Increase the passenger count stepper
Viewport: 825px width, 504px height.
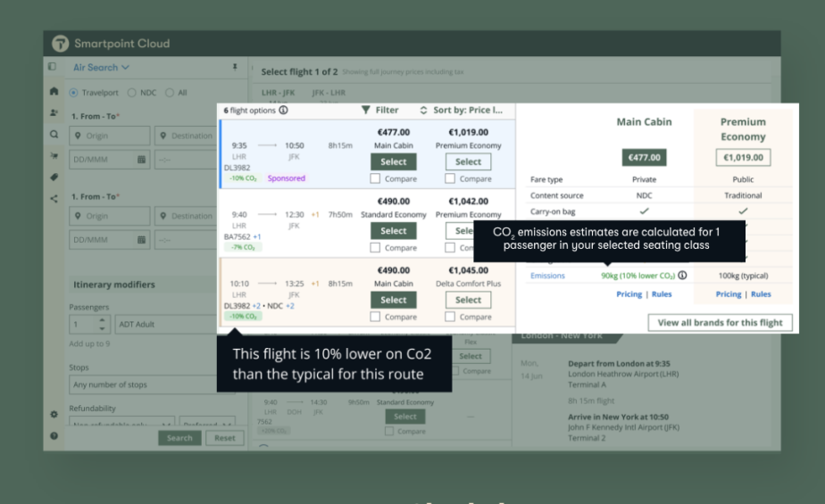pos(102,319)
